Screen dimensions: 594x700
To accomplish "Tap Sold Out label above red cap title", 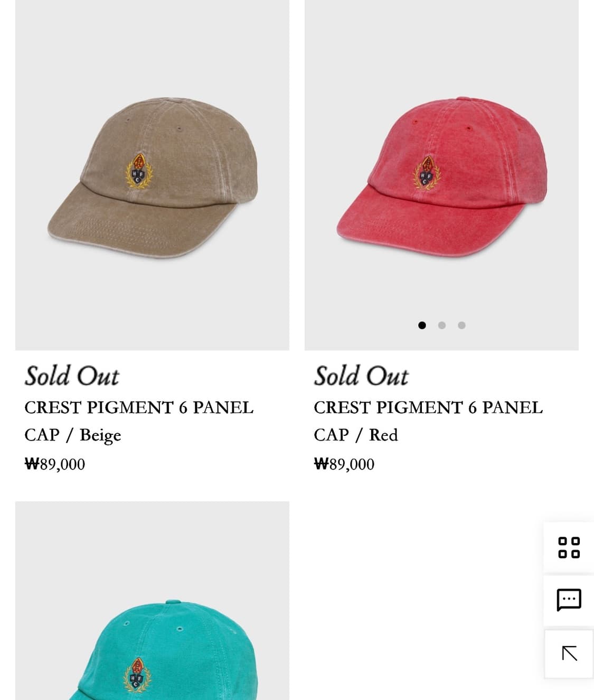I will tap(361, 376).
